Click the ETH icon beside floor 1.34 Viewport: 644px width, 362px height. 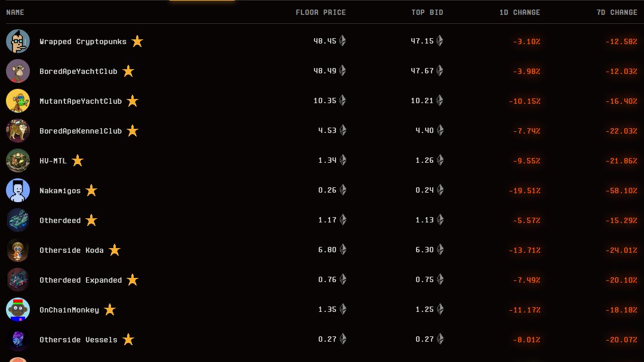pyautogui.click(x=343, y=160)
